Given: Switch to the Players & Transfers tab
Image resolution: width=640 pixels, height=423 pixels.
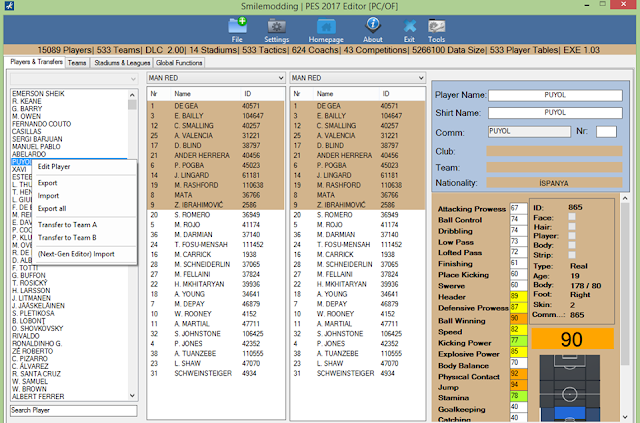Looking at the screenshot, I should (x=36, y=62).
